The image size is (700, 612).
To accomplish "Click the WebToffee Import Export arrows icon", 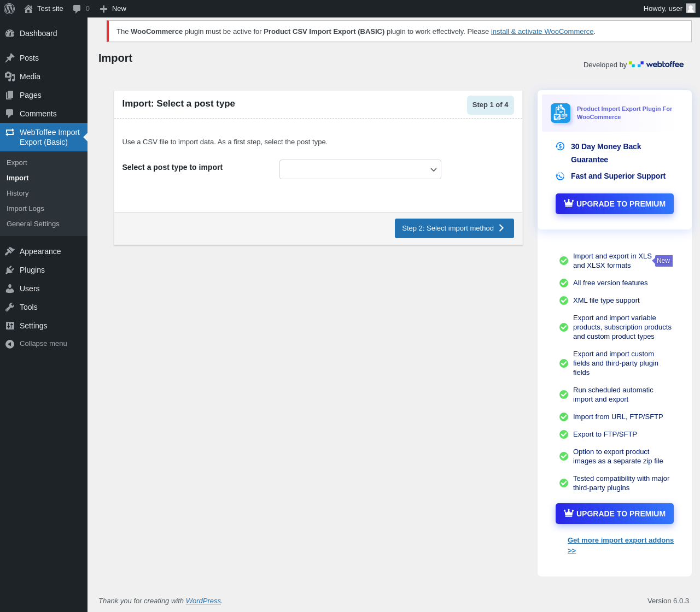I will 10,132.
